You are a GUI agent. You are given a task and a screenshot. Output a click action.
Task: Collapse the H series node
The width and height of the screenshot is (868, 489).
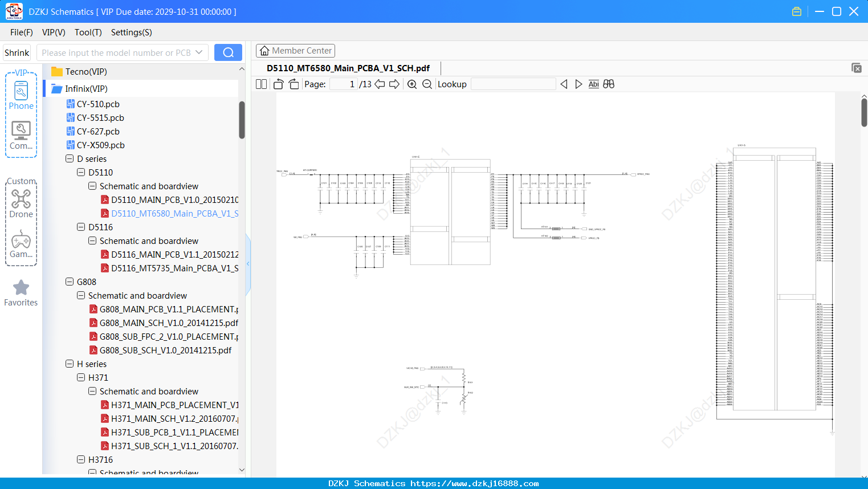(x=70, y=364)
